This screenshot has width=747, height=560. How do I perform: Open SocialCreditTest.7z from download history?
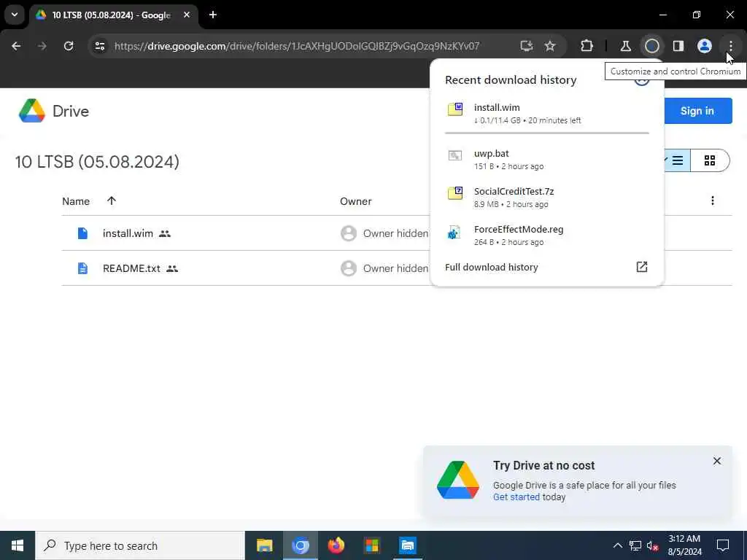pos(547,197)
